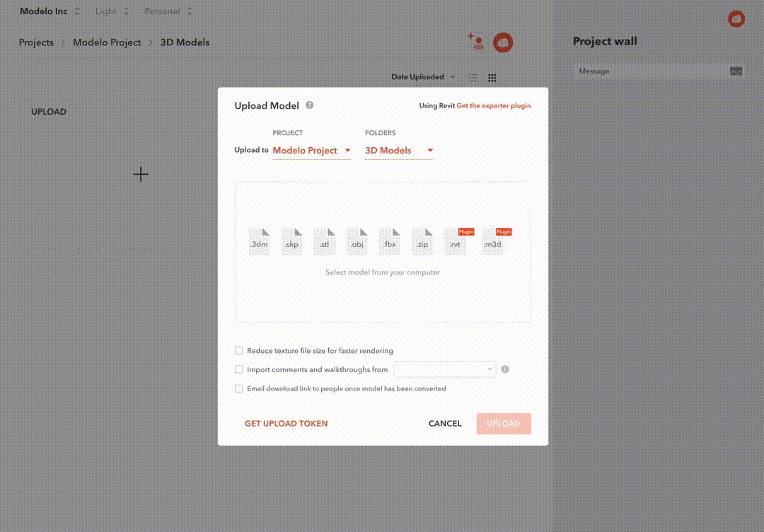Click the add team member icon
Viewport: 764px width, 532px height.
476,42
